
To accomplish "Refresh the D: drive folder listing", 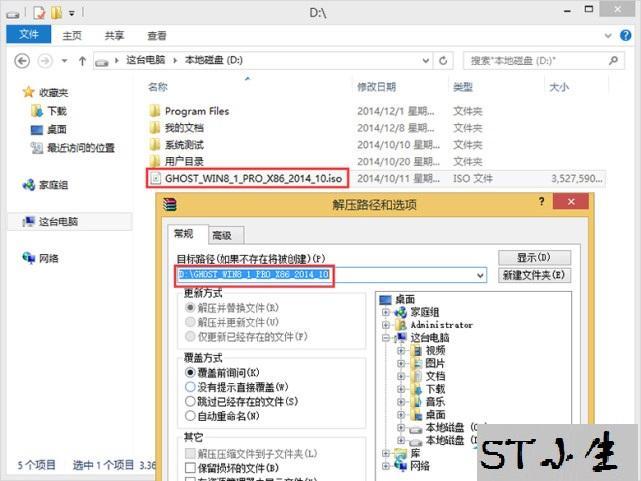I will [x=443, y=61].
